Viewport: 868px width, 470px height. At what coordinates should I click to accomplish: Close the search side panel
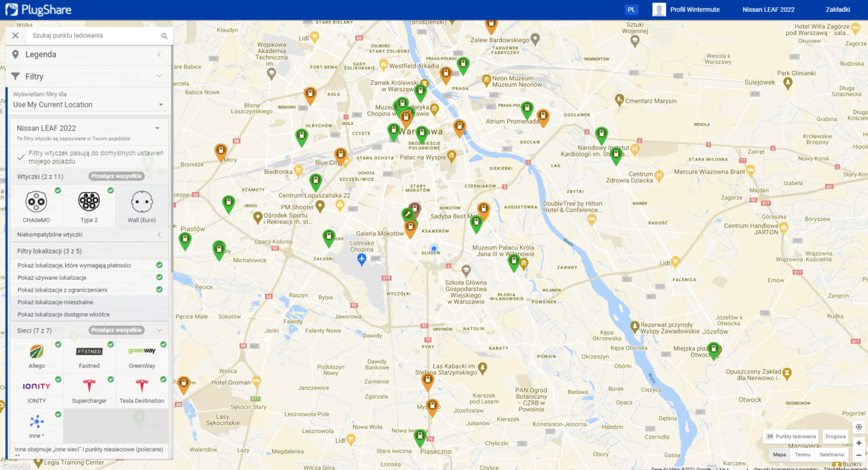tap(15, 36)
